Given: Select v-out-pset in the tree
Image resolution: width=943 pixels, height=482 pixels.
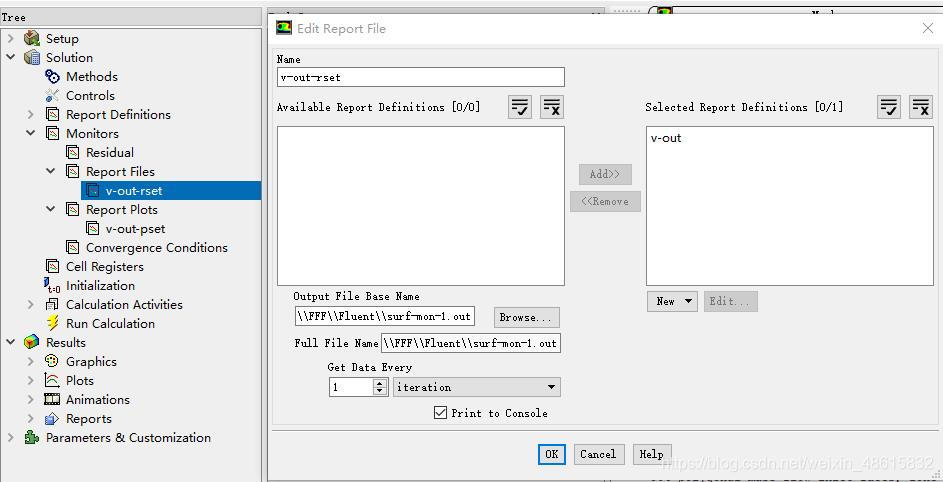Looking at the screenshot, I should pos(135,229).
